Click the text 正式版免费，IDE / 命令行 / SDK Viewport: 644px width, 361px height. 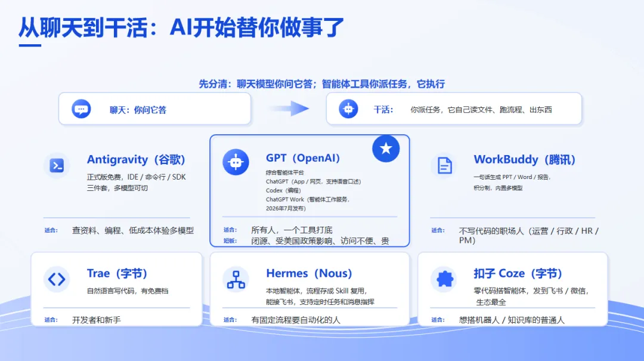[136, 177]
